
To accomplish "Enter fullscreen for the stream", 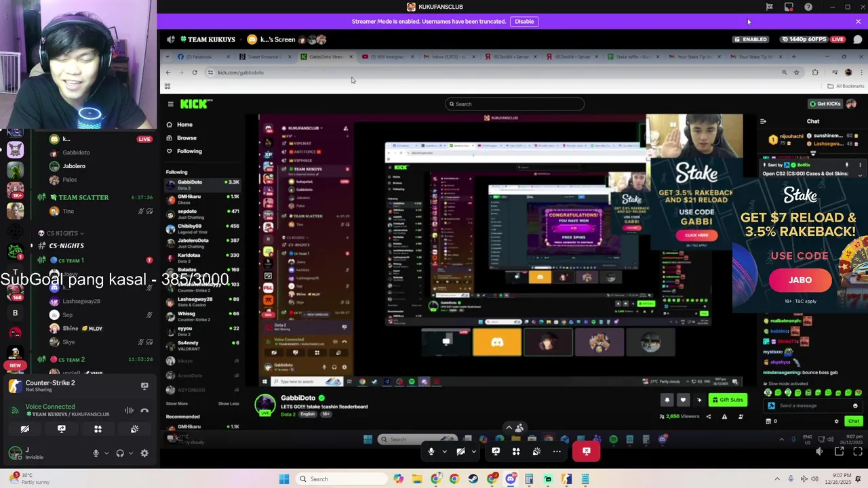I will click(856, 451).
